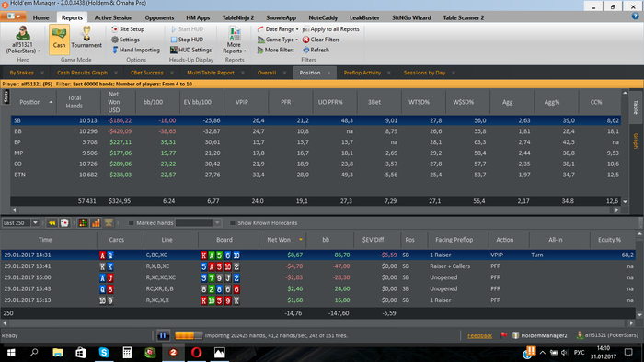Click the import progress bar
This screenshot has width=644, height=362.
[189, 335]
